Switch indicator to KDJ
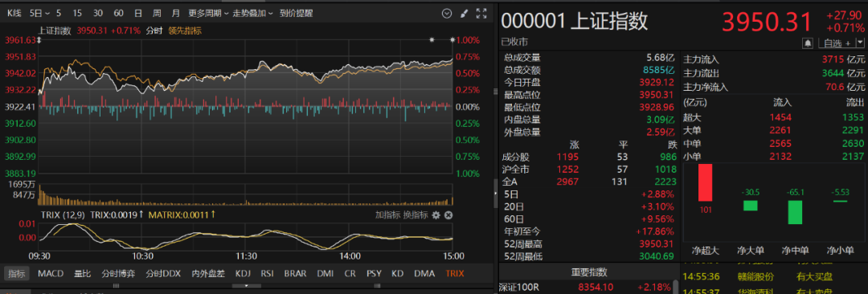868x294 pixels. coord(243,273)
